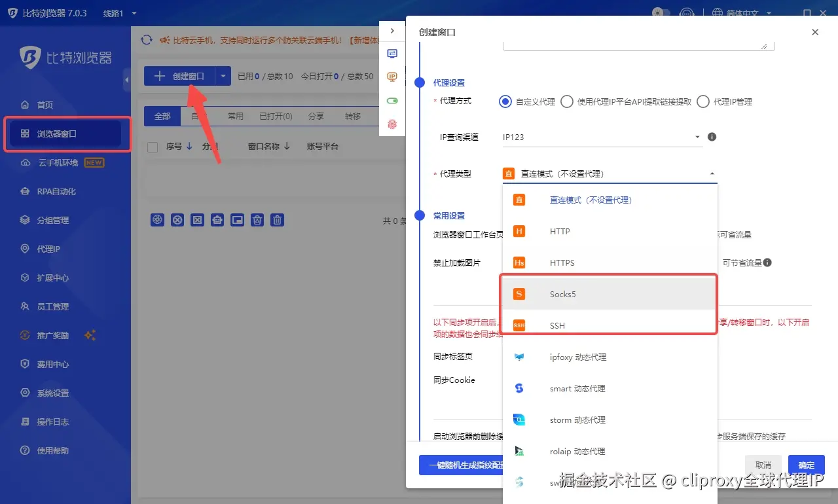This screenshot has width=838, height=504.
Task: Collapse the 代理类型 dropdown
Action: click(x=712, y=174)
